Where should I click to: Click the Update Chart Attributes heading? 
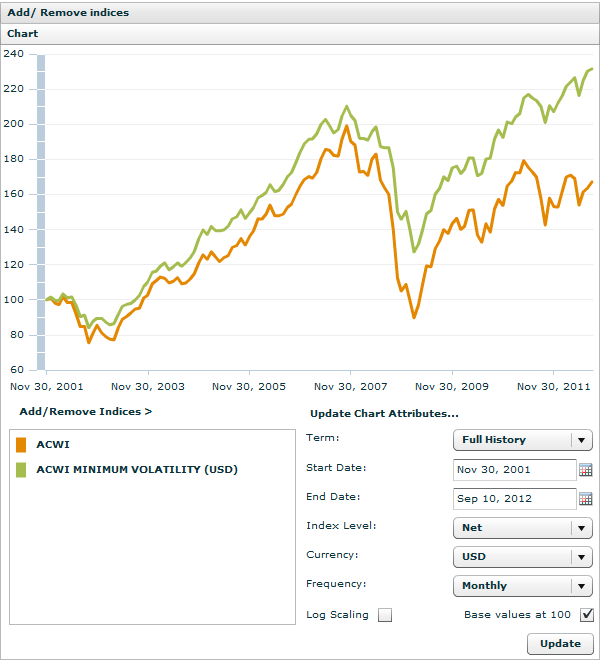tap(384, 413)
